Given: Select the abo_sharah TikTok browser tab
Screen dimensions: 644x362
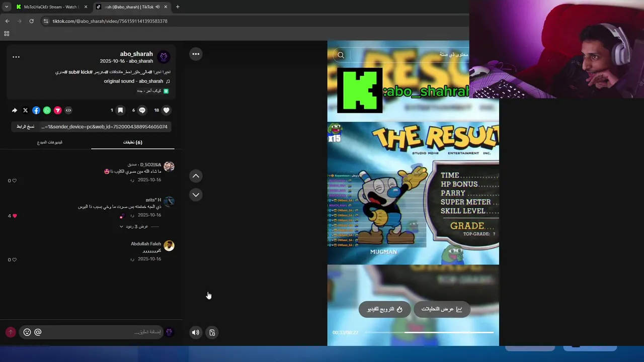Looking at the screenshot, I should point(132,7).
